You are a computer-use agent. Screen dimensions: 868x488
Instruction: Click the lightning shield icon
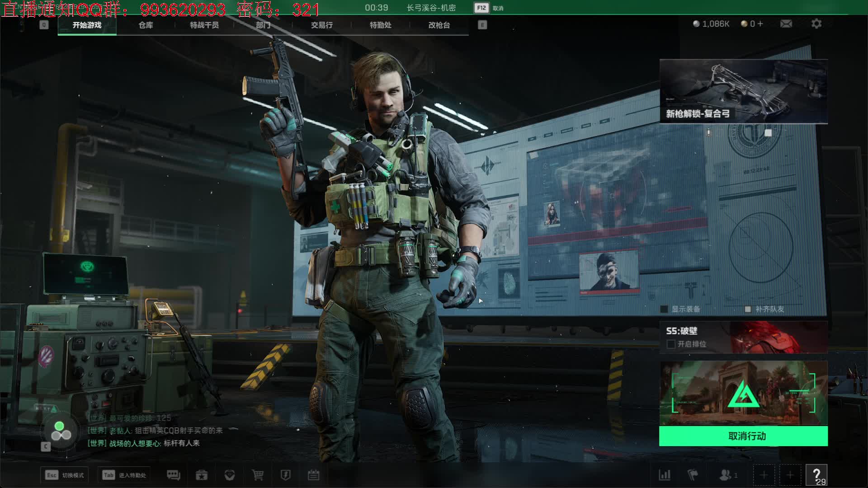click(x=286, y=475)
